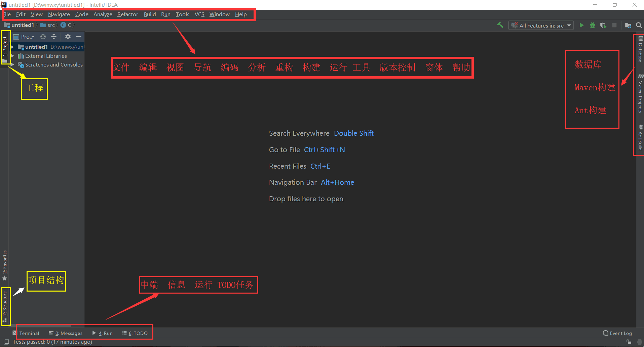
Task: Open the Maven Projects tool window tab
Action: (x=640, y=94)
